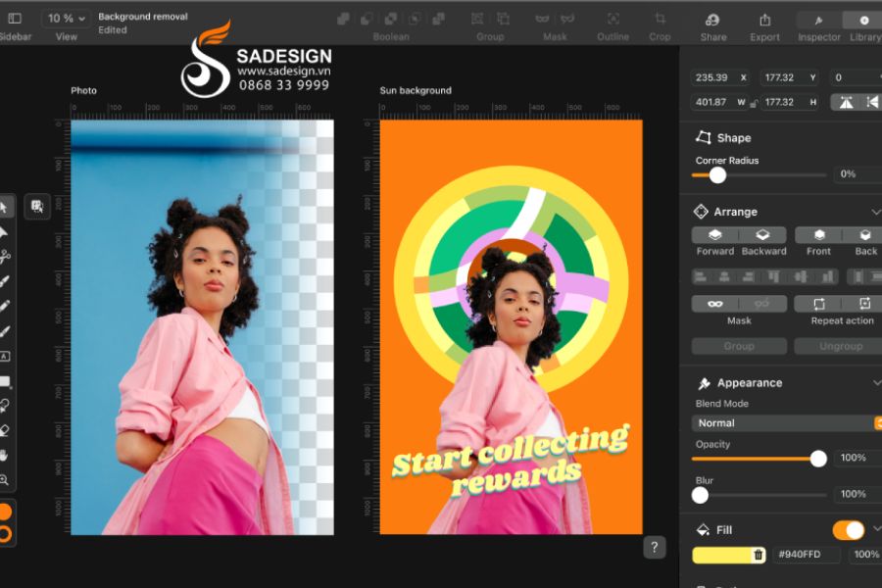Open the Blend Mode Normal dropdown
882x588 pixels.
tap(786, 423)
